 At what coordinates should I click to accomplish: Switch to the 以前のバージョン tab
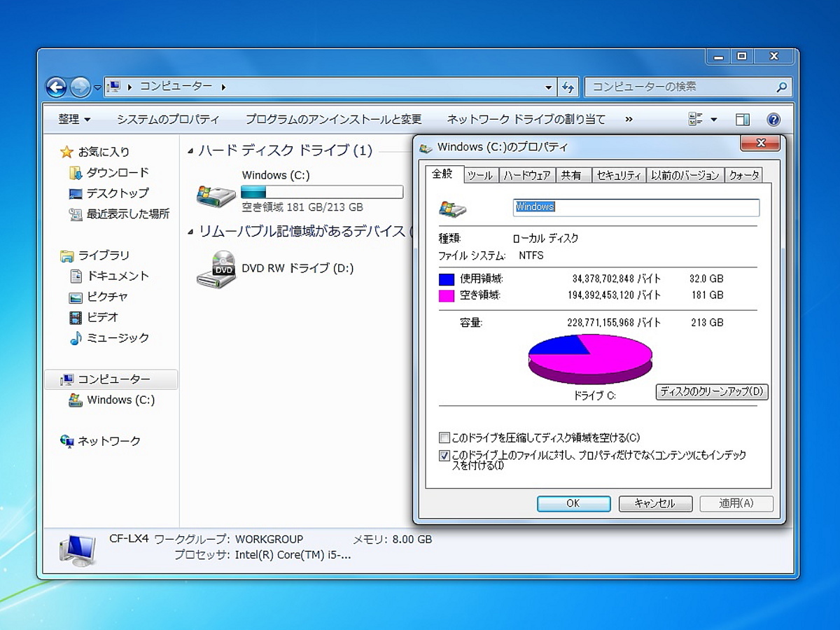coord(685,176)
